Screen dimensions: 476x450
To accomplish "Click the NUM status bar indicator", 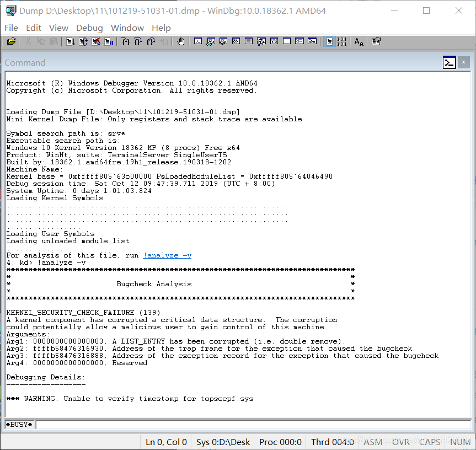I will click(x=459, y=442).
